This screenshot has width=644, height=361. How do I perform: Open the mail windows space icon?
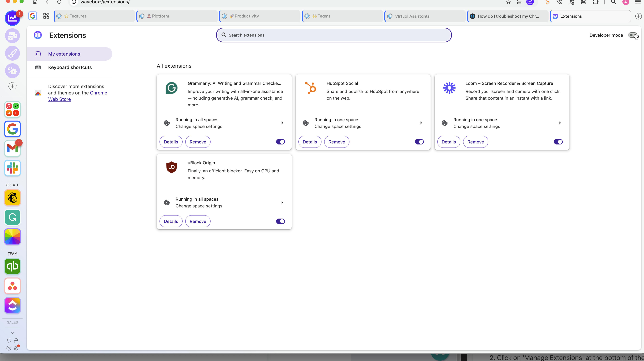[x=12, y=36]
